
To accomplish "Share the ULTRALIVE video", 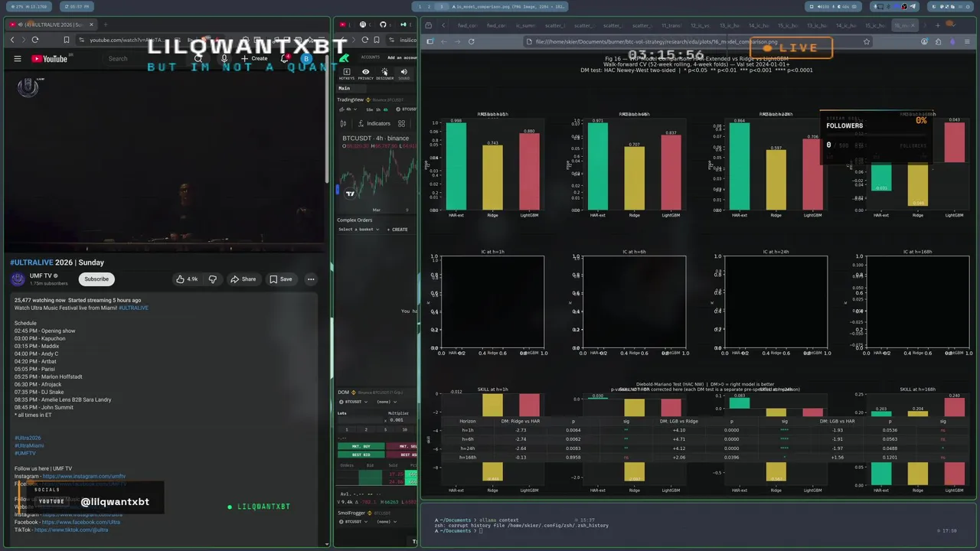I will click(x=243, y=279).
